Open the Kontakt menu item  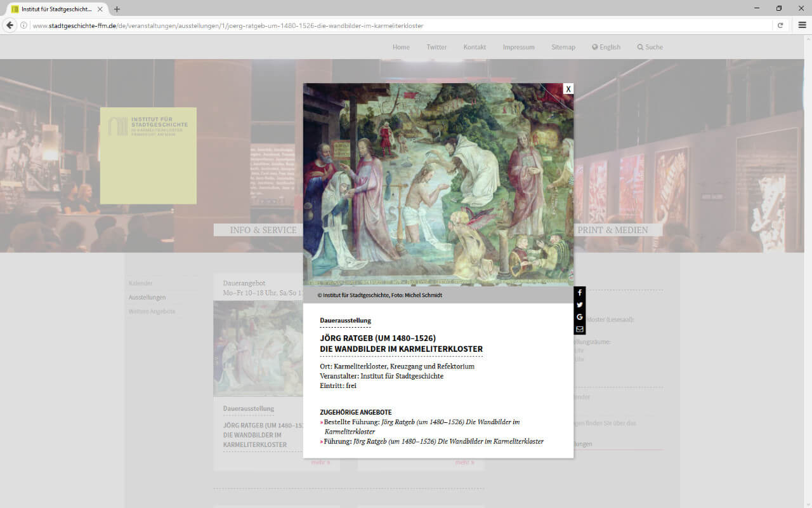click(475, 47)
